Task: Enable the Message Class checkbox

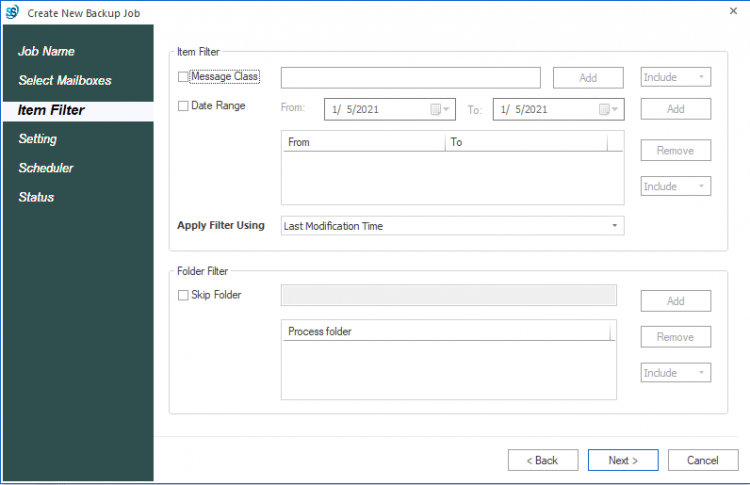Action: pyautogui.click(x=182, y=76)
